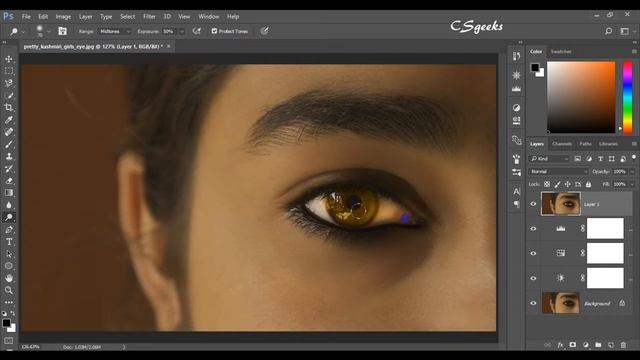
Task: Select the Clone Stamp tool
Action: [x=9, y=156]
